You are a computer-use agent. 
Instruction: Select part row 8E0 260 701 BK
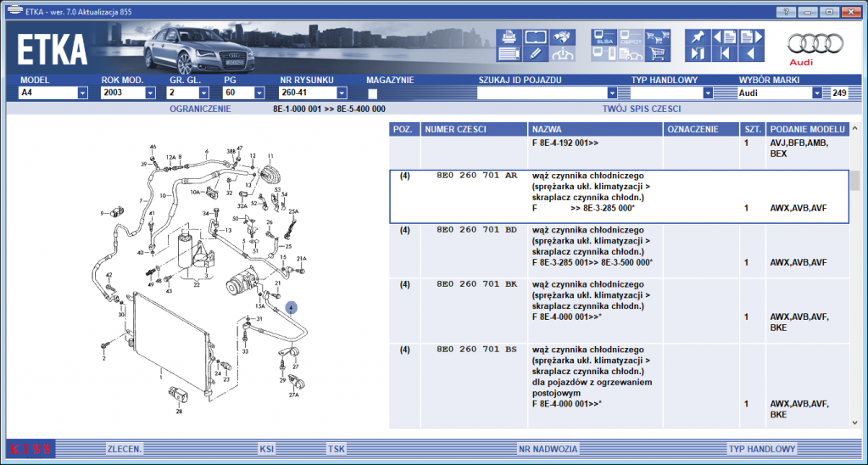pyautogui.click(x=619, y=311)
